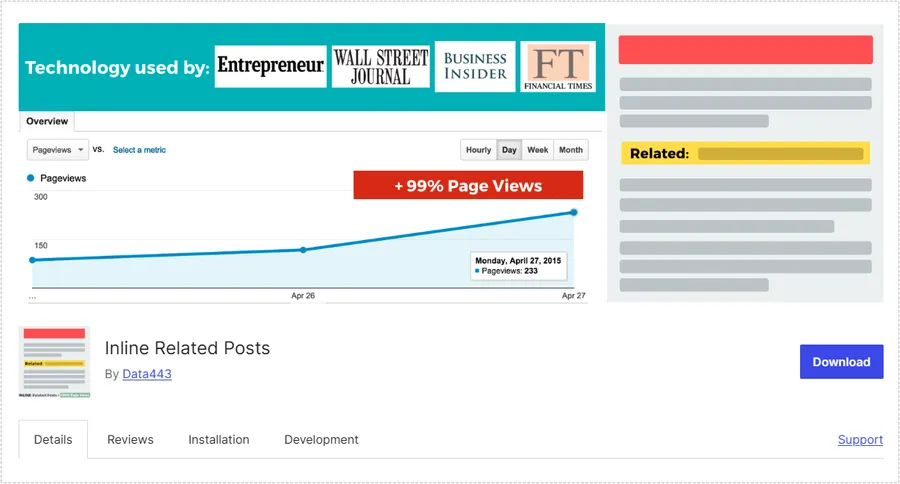Click the Business Insider logo
The width and height of the screenshot is (900, 484).
pos(475,67)
